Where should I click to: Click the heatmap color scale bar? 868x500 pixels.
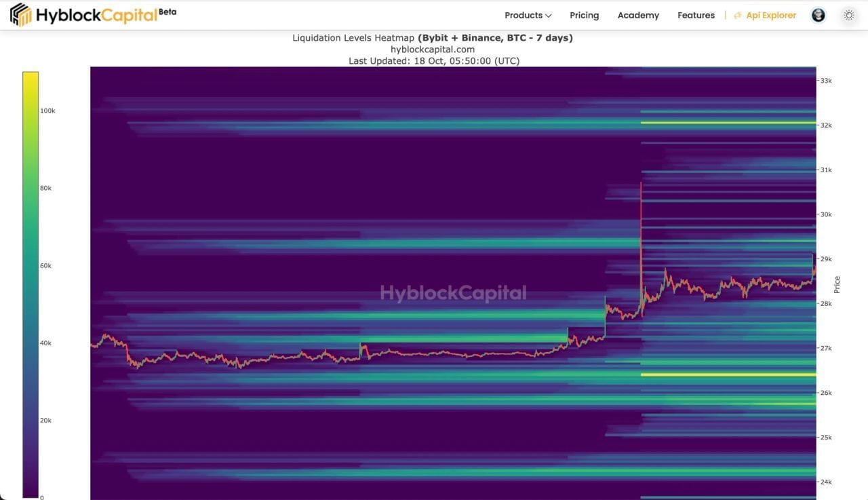click(x=31, y=285)
